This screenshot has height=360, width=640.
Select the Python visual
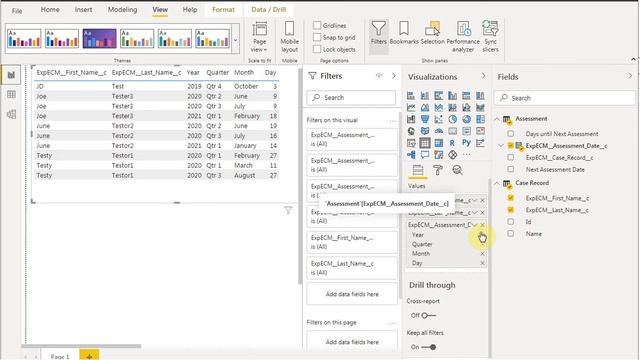click(467, 143)
